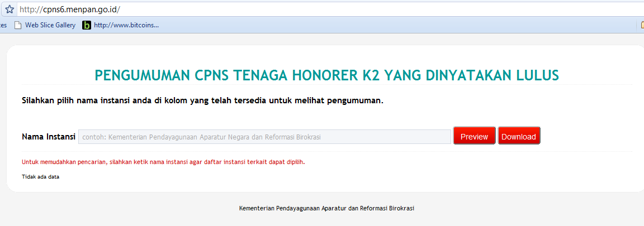The image size is (644, 226).
Task: Click the Kementerian Pendayagunaan footer text
Action: pos(326,208)
